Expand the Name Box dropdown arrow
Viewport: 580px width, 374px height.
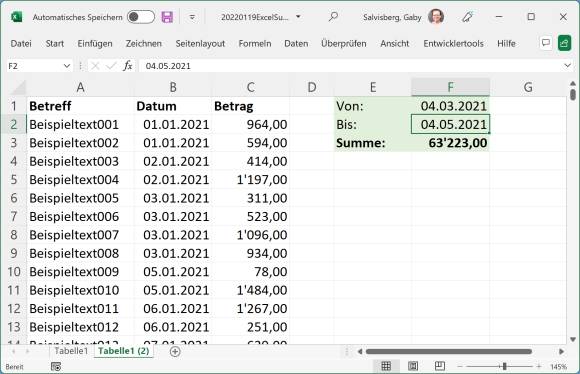[67, 66]
